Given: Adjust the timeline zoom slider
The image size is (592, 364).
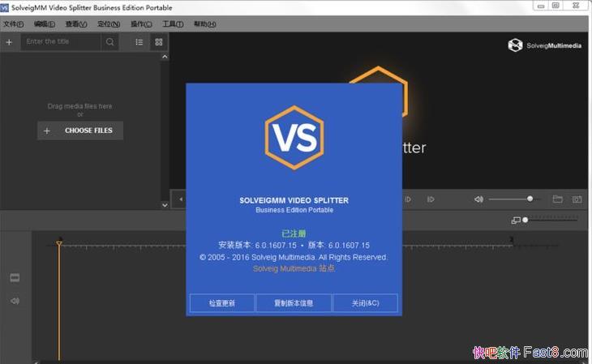Looking at the screenshot, I should tap(526, 220).
